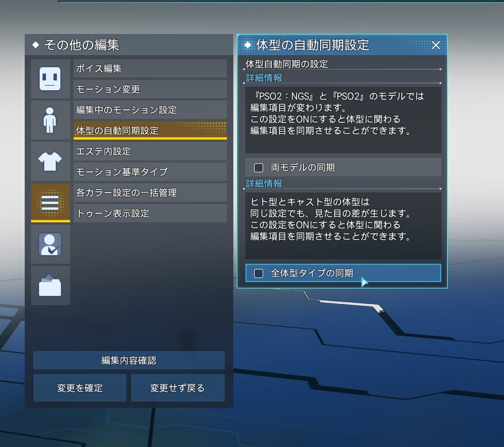504x447 pixels.
Task: Select the face editing category icon
Action: click(x=50, y=79)
